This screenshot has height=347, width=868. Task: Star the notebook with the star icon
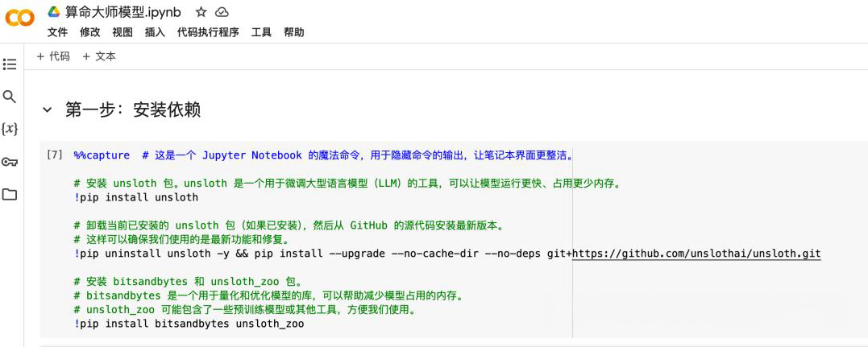pos(201,11)
